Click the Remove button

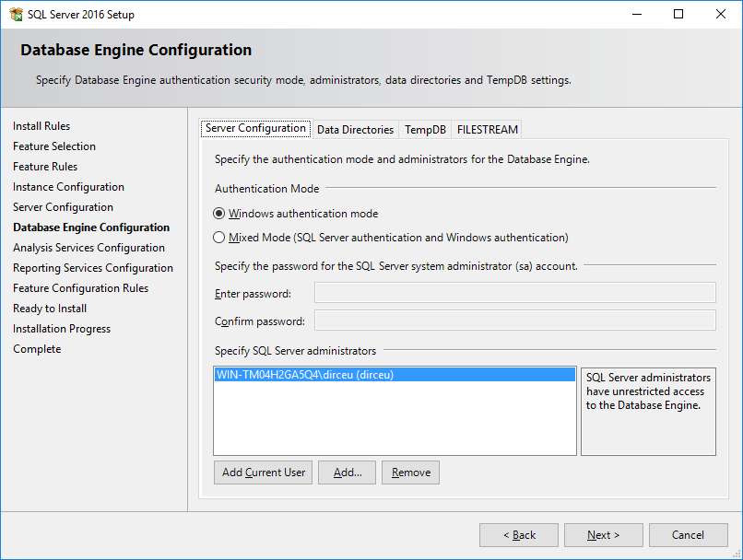pos(410,472)
